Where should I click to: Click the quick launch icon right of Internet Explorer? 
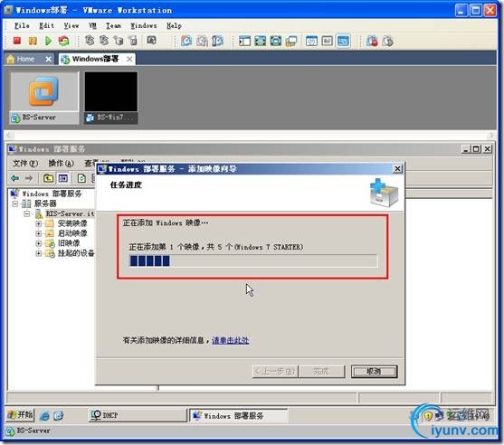click(x=58, y=416)
